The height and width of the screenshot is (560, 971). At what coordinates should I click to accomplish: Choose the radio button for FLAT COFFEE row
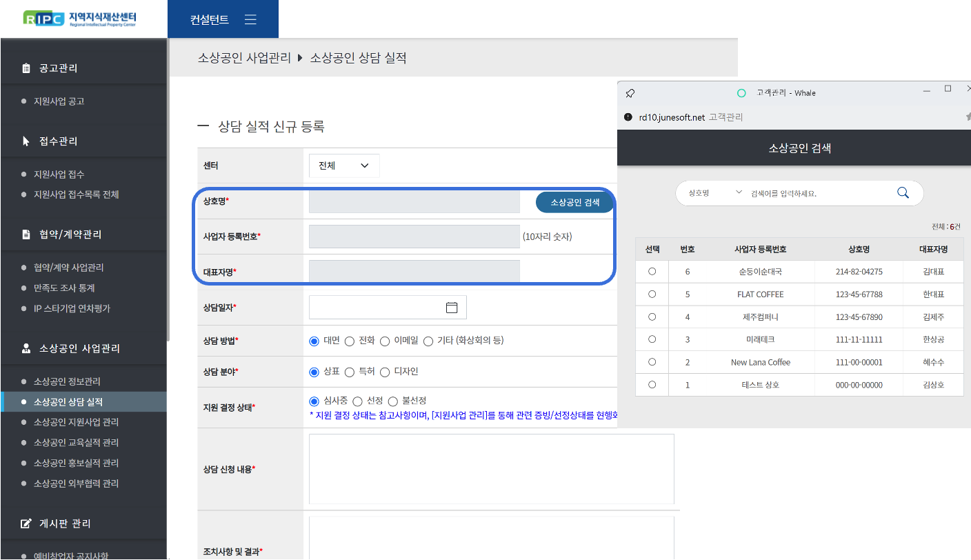coord(652,294)
